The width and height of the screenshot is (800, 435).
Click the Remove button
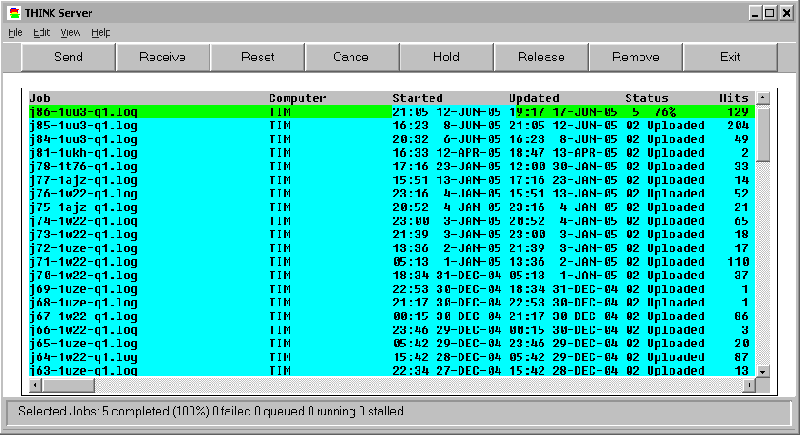click(x=636, y=57)
